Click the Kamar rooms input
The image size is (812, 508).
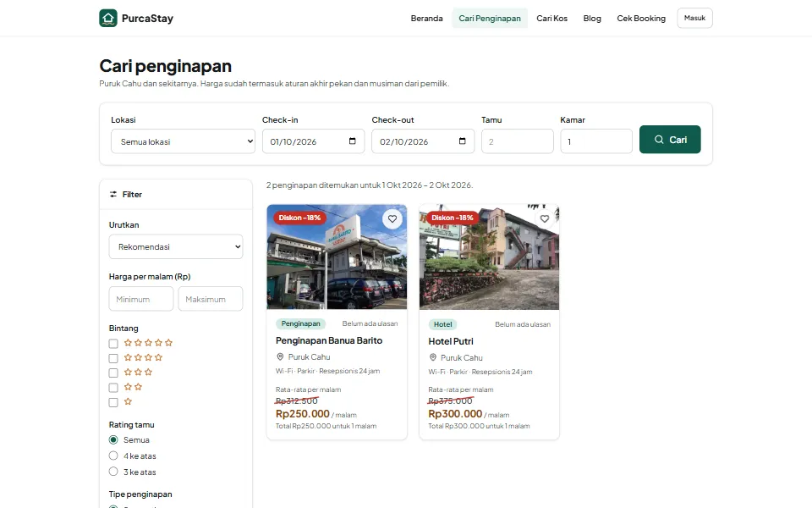pos(596,141)
